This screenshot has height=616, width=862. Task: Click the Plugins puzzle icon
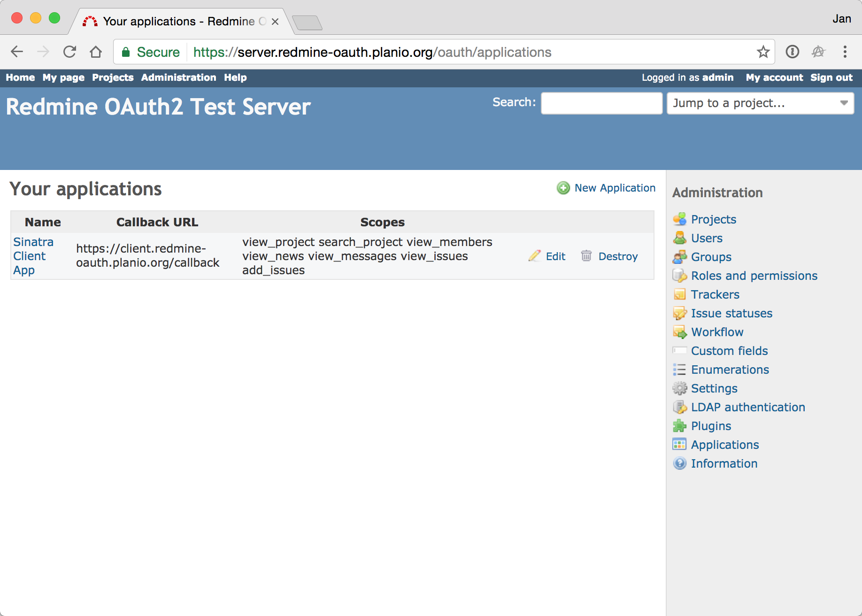coord(679,426)
